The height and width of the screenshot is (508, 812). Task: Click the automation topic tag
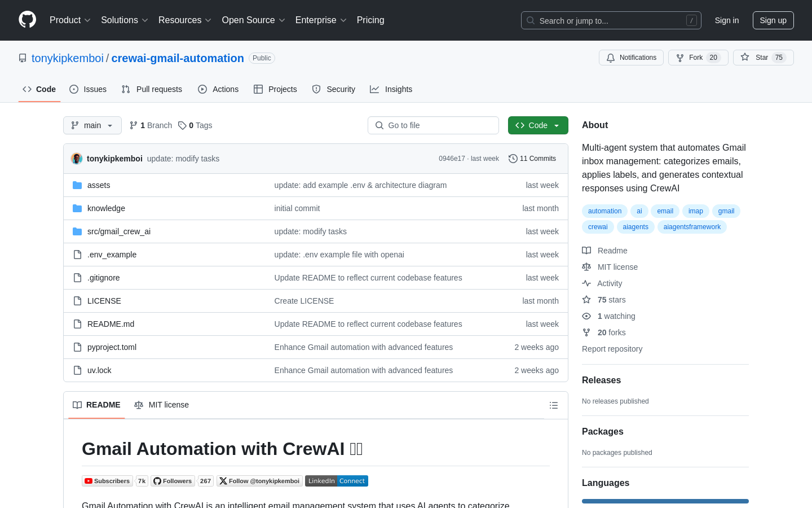pos(604,211)
